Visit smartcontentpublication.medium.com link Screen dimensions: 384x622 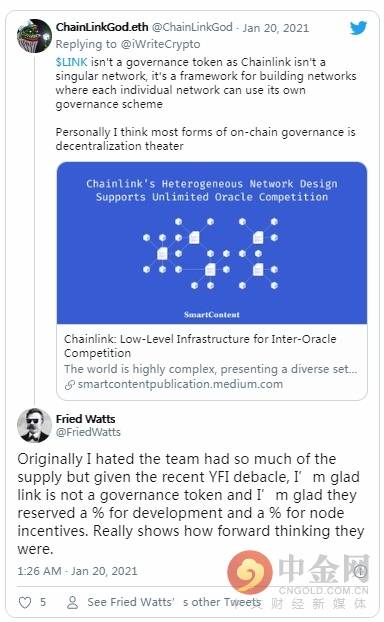(x=180, y=384)
